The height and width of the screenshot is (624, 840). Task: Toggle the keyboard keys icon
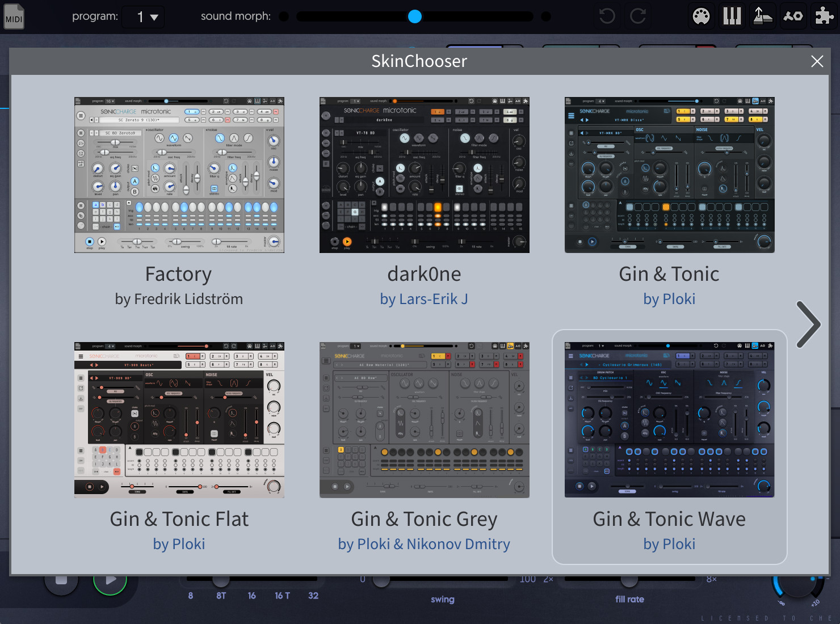coord(732,16)
